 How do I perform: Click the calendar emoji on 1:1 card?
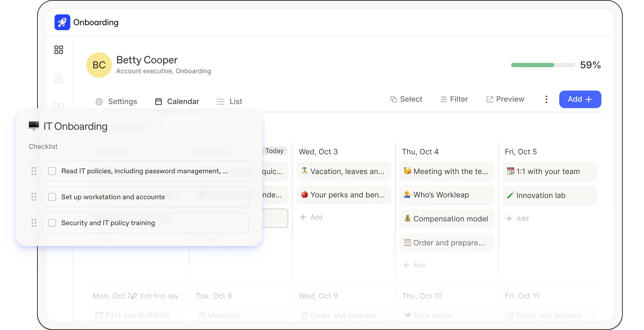pyautogui.click(x=511, y=171)
